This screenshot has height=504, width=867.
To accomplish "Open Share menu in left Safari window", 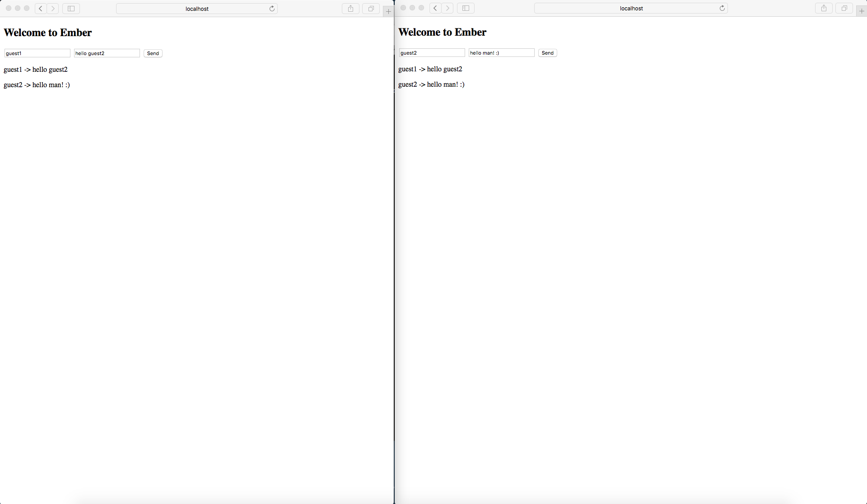I will point(350,9).
